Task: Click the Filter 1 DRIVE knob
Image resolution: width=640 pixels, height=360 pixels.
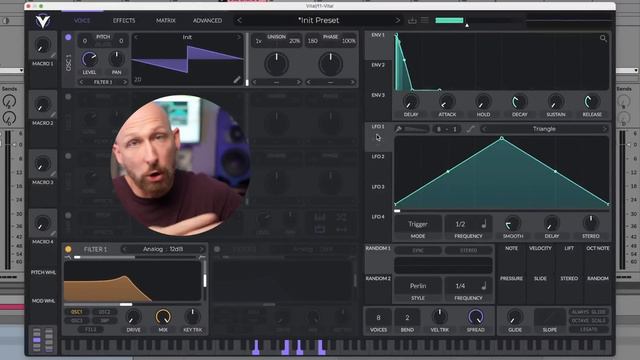Action: 133,317
